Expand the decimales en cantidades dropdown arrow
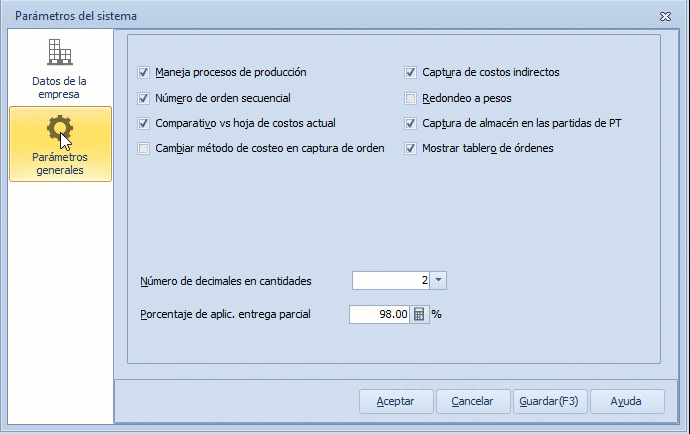The height and width of the screenshot is (434, 690). (x=440, y=281)
